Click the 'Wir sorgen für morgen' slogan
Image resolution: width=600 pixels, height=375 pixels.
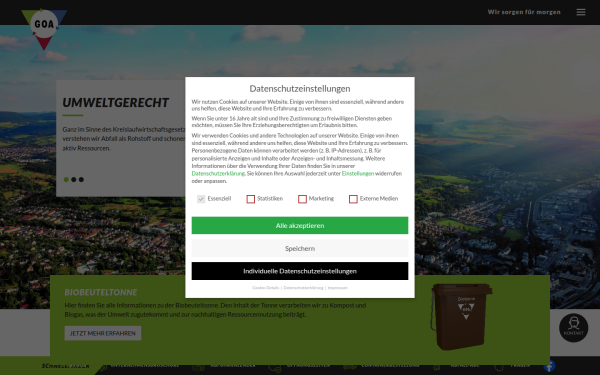[x=524, y=12]
